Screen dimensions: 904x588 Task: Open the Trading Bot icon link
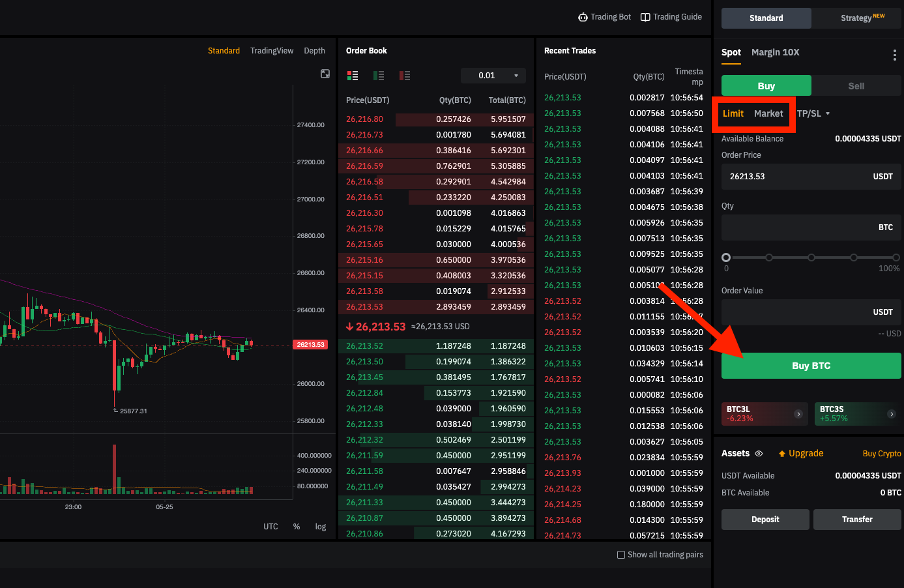pyautogui.click(x=583, y=17)
